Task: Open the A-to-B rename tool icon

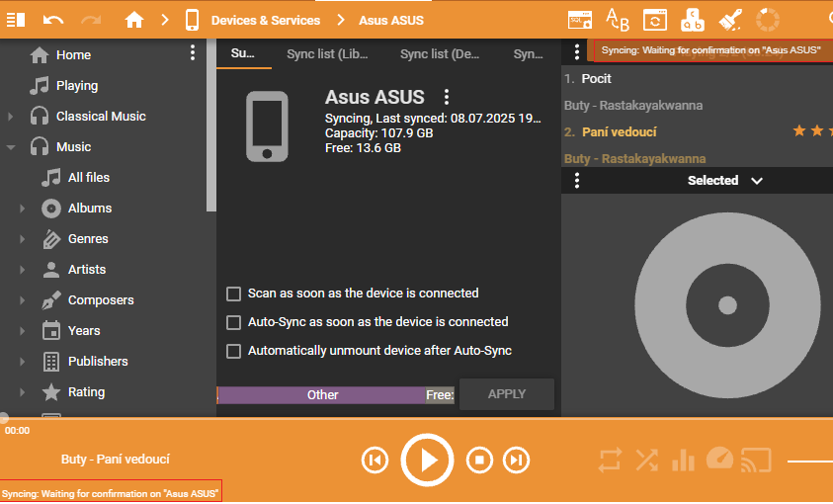Action: [617, 20]
